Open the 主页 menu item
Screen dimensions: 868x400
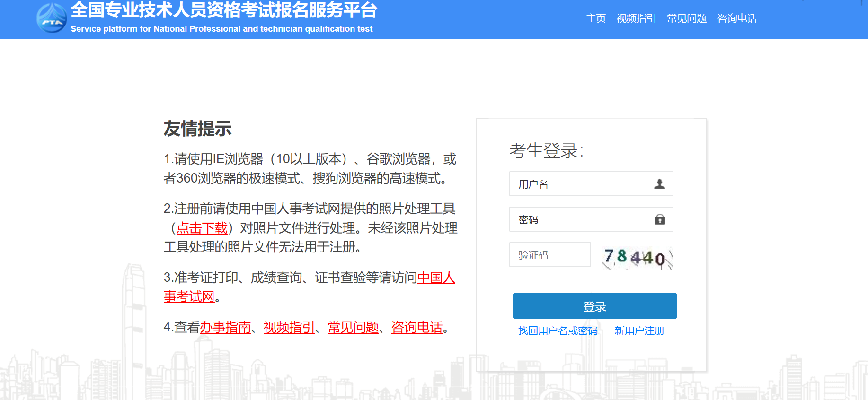(595, 18)
